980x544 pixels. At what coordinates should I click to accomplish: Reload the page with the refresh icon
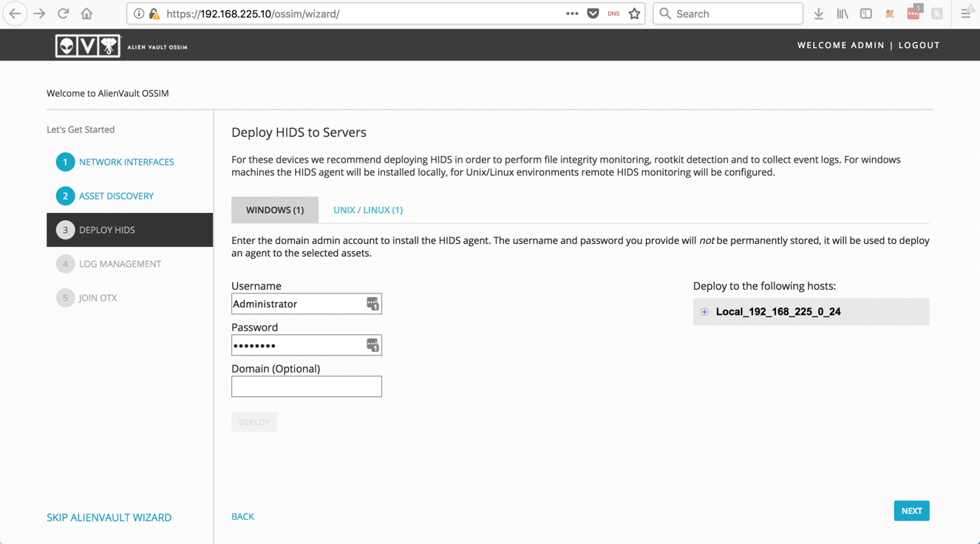[64, 13]
